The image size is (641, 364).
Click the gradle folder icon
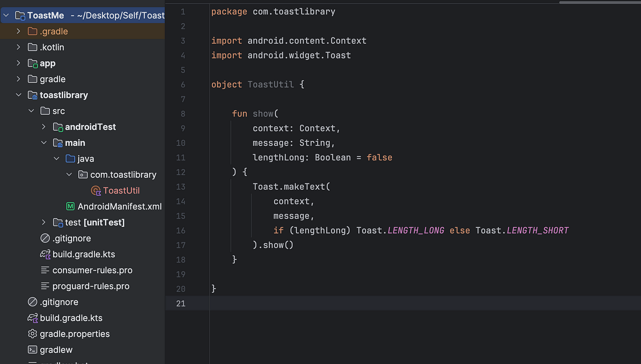click(32, 79)
